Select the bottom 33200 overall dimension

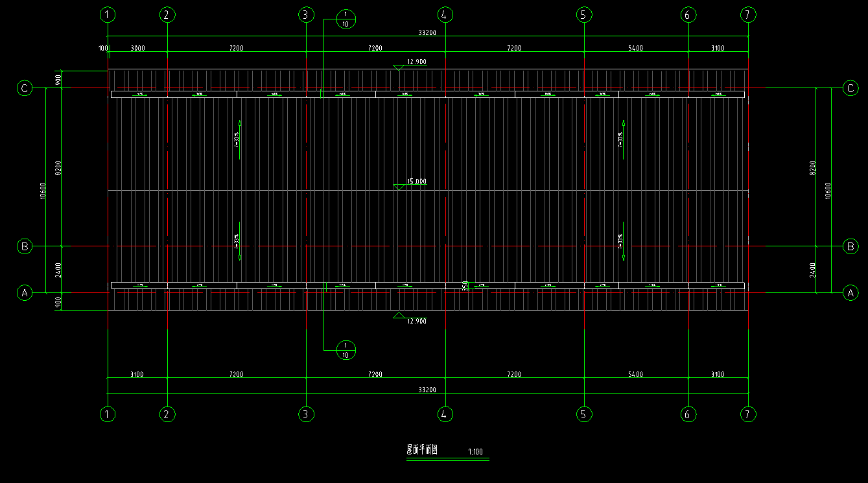[x=427, y=390]
